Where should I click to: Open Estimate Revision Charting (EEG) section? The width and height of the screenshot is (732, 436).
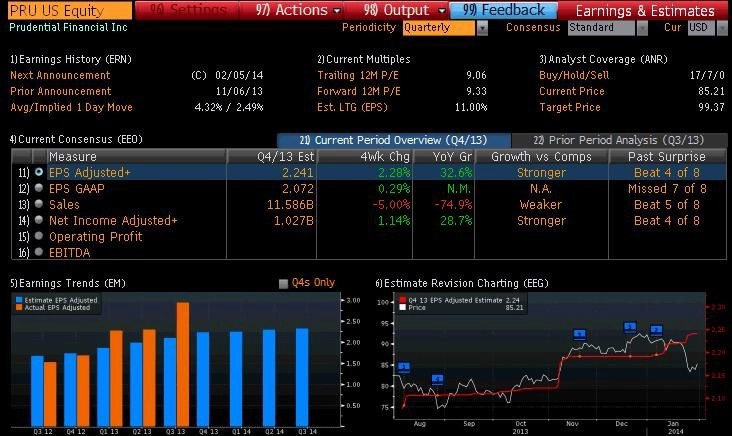pos(462,283)
